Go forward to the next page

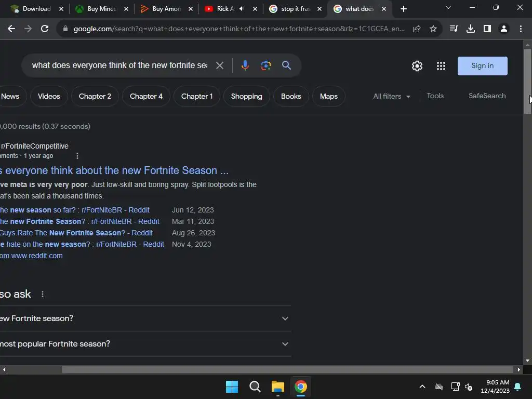28,29
